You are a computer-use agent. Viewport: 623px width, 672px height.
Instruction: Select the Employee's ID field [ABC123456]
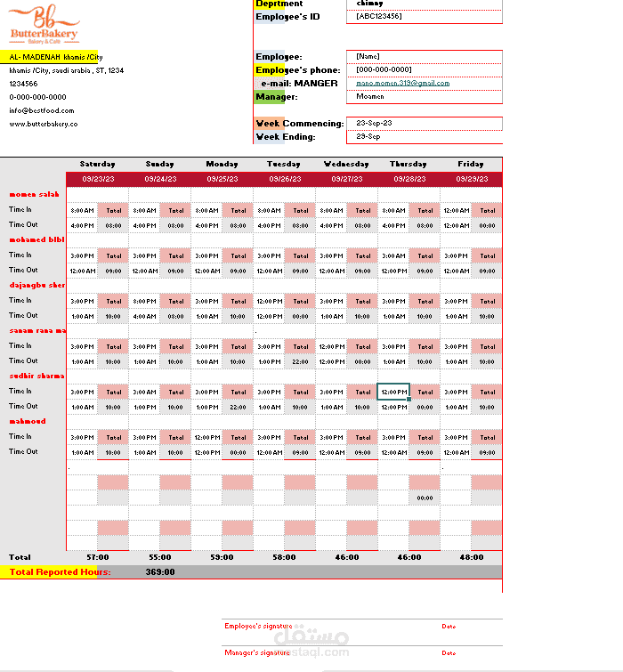pos(425,16)
